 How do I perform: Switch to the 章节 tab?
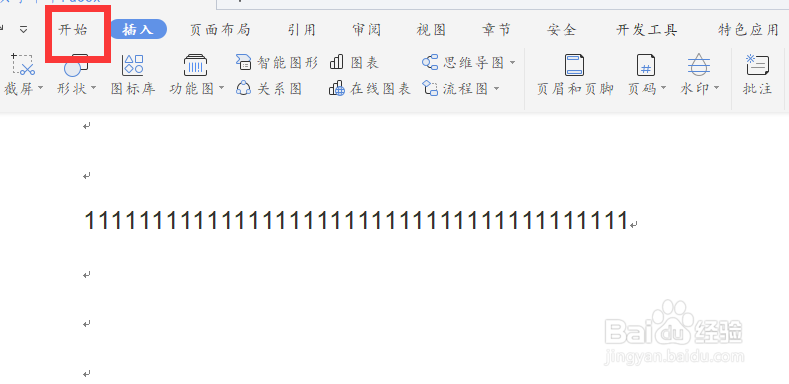[x=497, y=30]
